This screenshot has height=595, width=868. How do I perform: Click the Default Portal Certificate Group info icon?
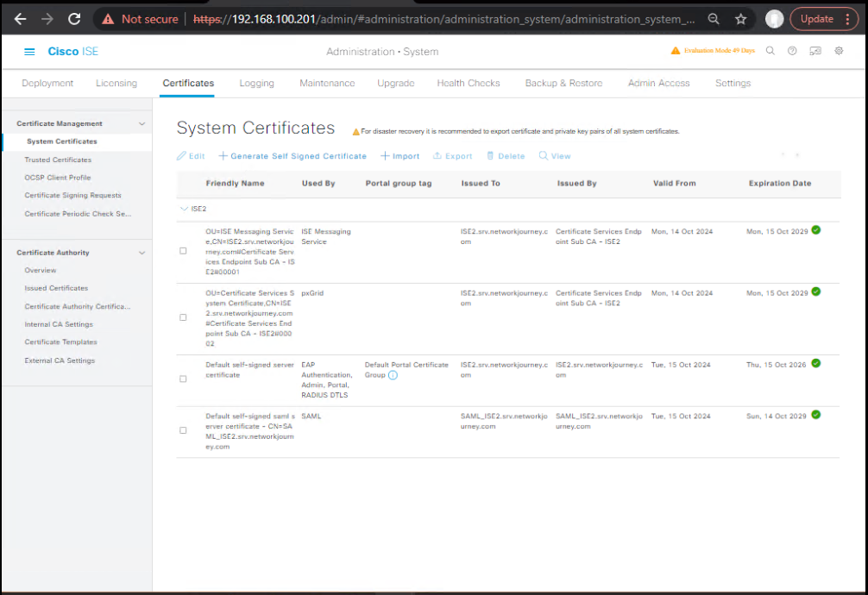393,375
